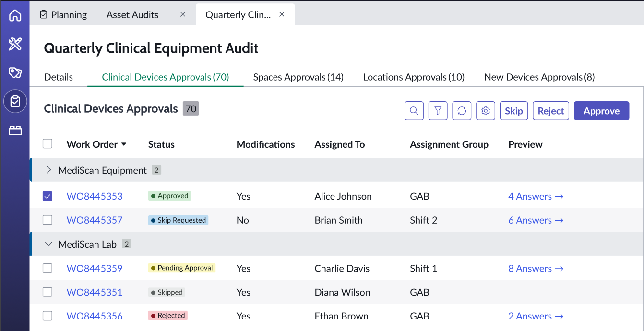View 8 Answers preview for WO8445359

click(x=536, y=268)
